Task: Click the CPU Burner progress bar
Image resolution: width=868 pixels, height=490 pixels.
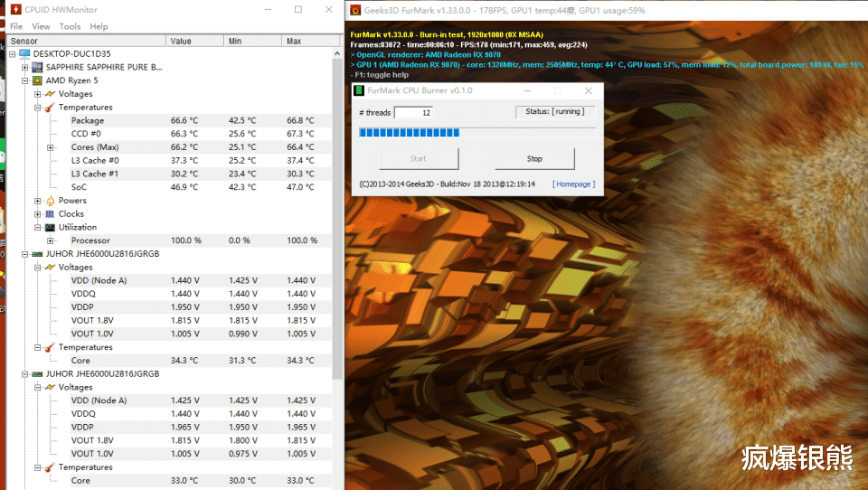Action: 477,133
